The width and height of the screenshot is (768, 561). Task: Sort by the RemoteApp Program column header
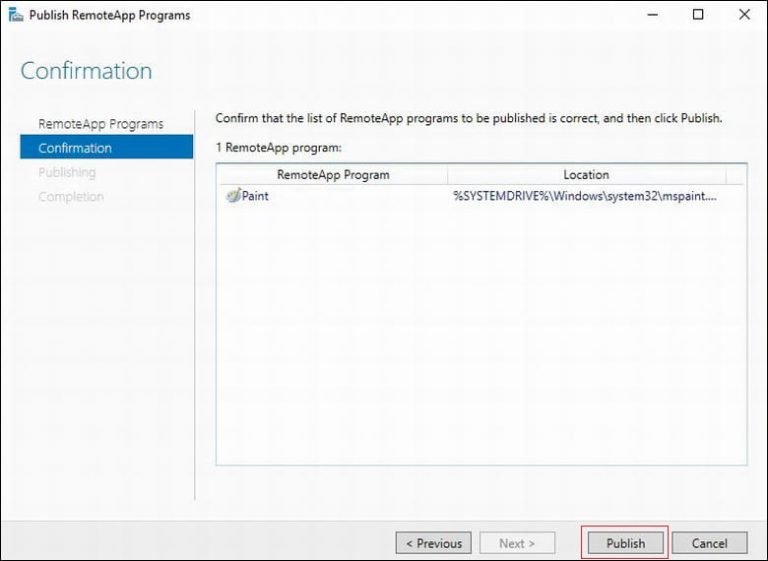coord(333,175)
